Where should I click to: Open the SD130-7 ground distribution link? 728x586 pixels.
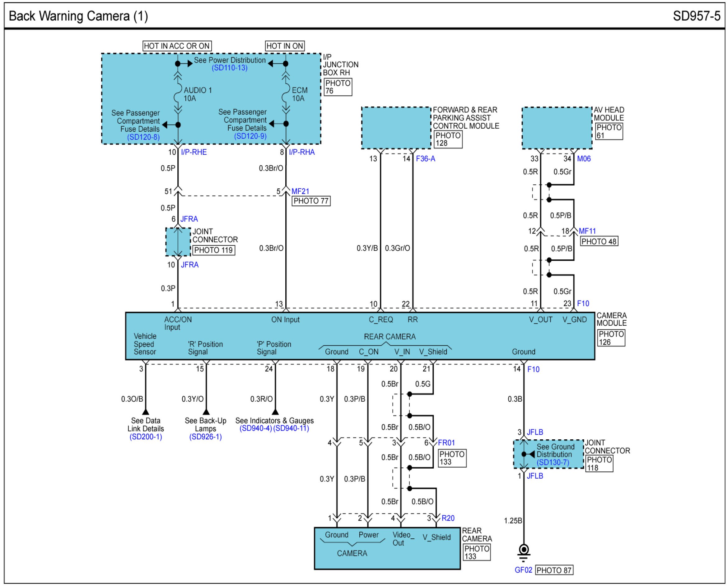pos(553,463)
